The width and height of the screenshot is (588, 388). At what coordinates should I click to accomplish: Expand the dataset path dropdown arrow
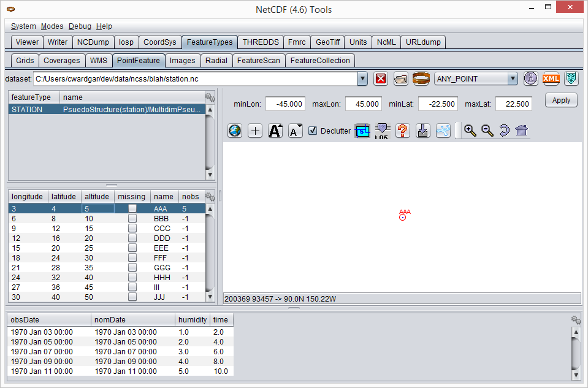coord(362,78)
